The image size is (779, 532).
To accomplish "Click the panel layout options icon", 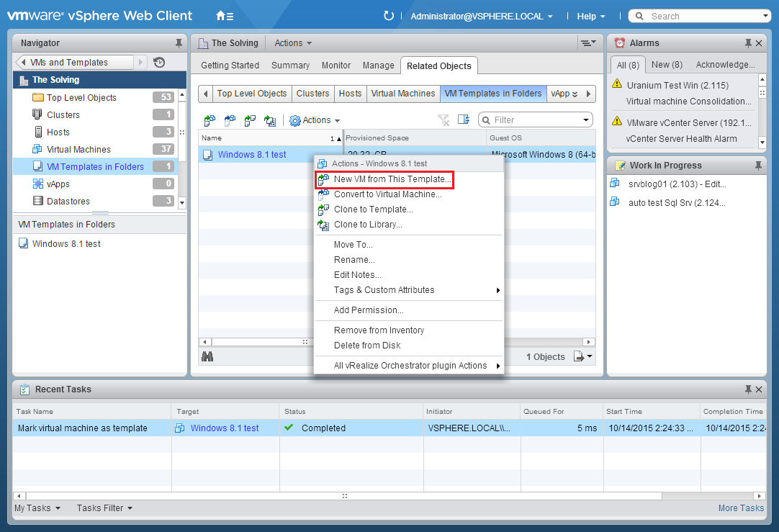I will 589,42.
